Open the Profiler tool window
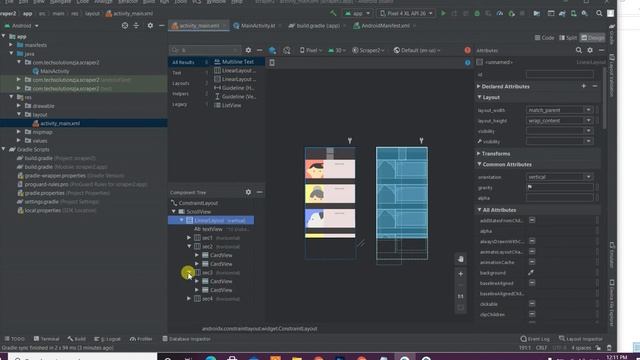The image size is (640, 360). 141,339
